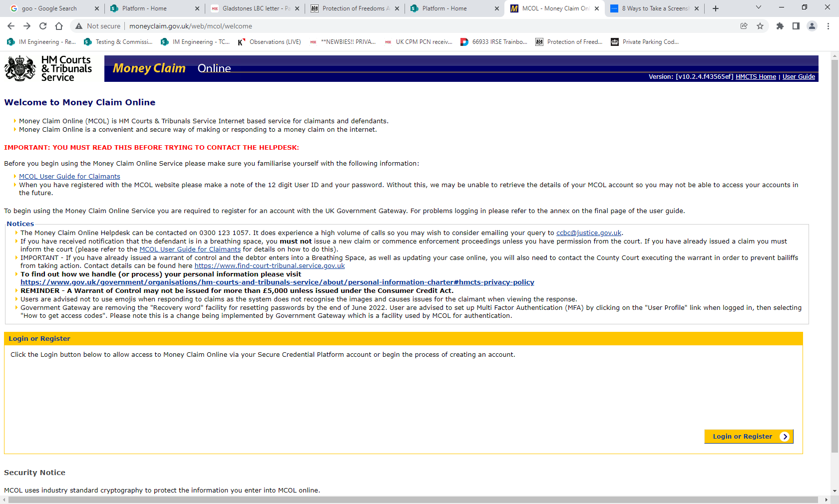Open the MCOL User Guide for Claimants link

(x=69, y=177)
